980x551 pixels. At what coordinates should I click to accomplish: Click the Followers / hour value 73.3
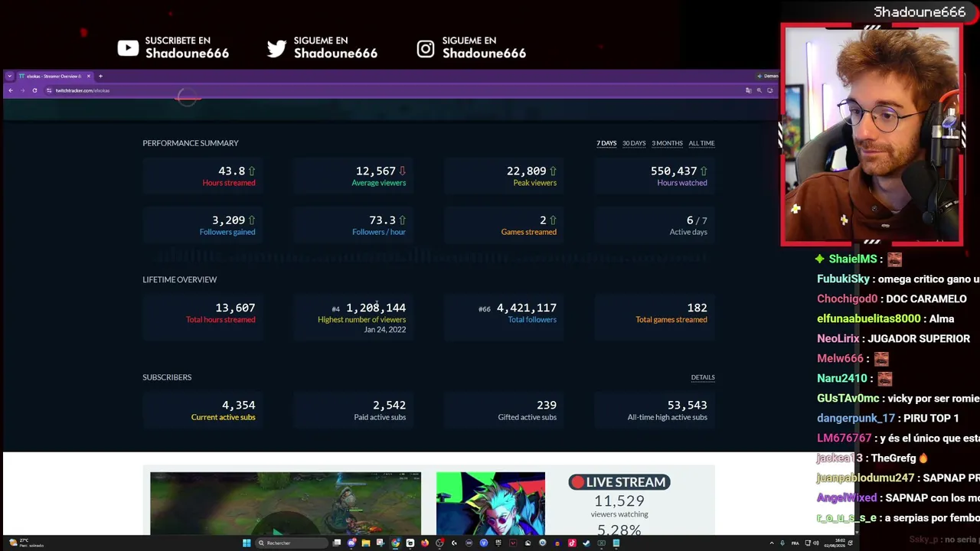coord(382,220)
